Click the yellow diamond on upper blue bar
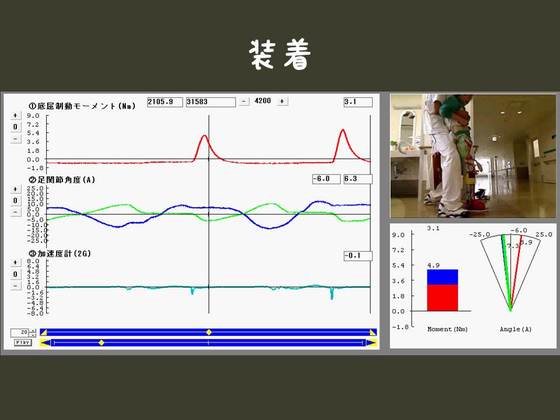The image size is (560, 420). click(x=209, y=332)
